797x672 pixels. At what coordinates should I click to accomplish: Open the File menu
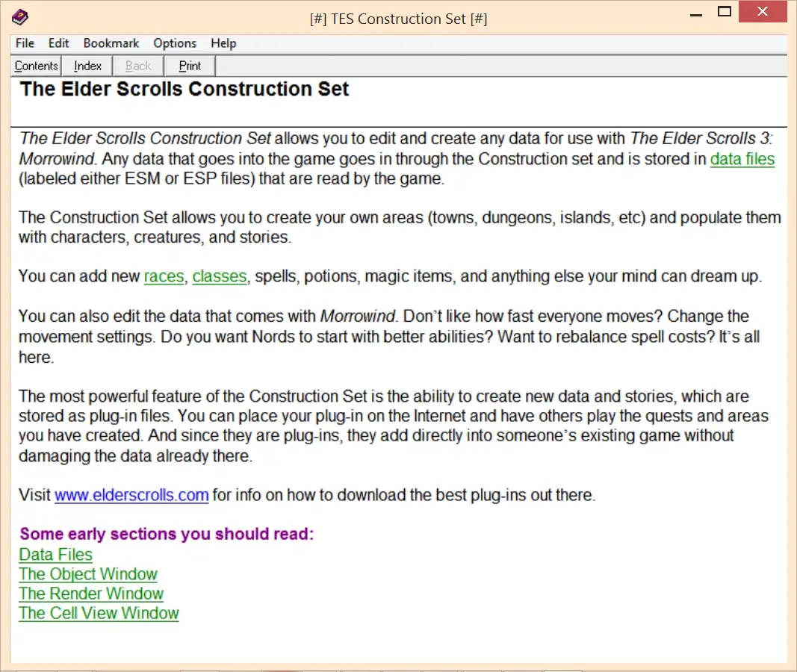click(25, 43)
